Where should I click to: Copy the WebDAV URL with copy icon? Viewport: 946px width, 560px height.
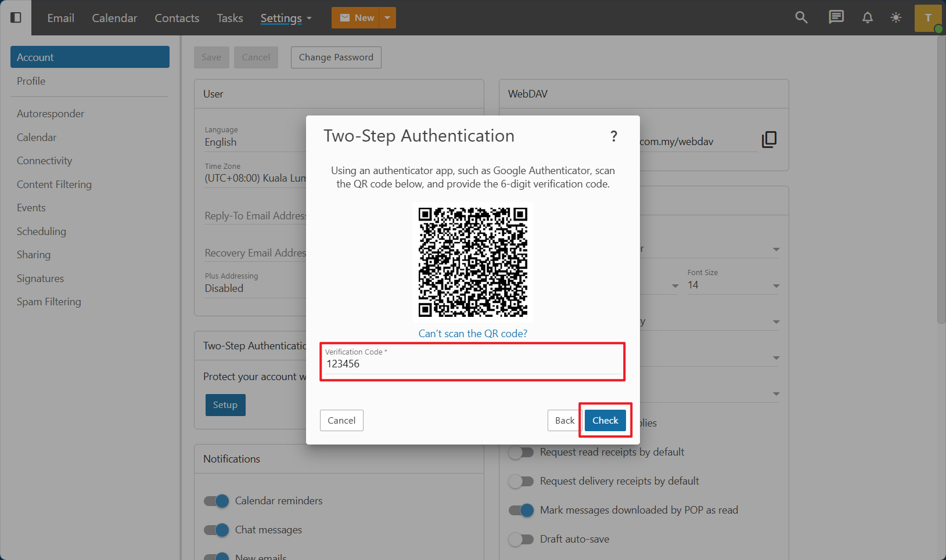[x=769, y=139]
